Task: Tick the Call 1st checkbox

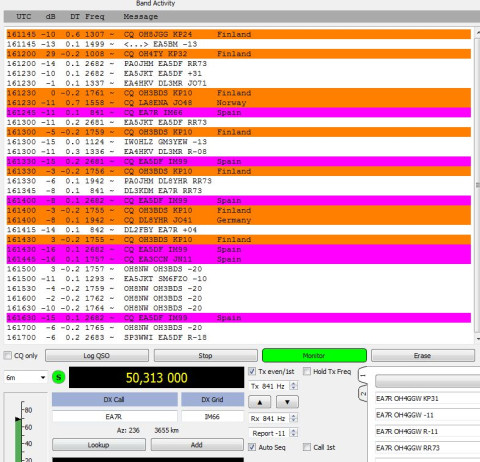Action: (x=307, y=447)
